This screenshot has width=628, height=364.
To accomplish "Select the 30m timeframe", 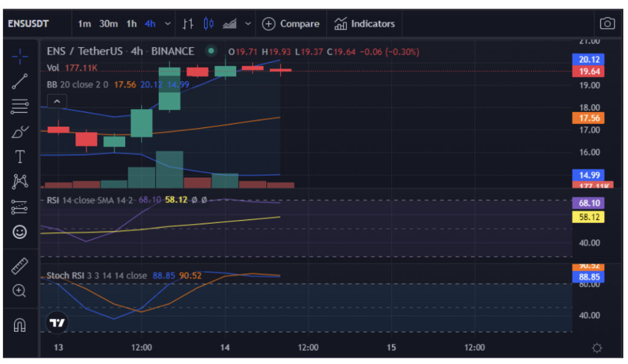I will 109,24.
